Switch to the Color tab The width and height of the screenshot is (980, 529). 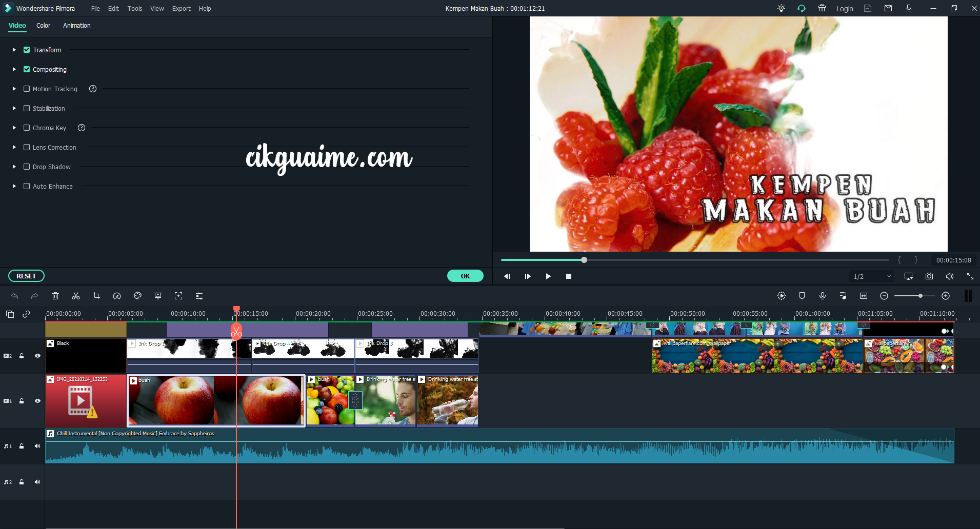tap(43, 25)
